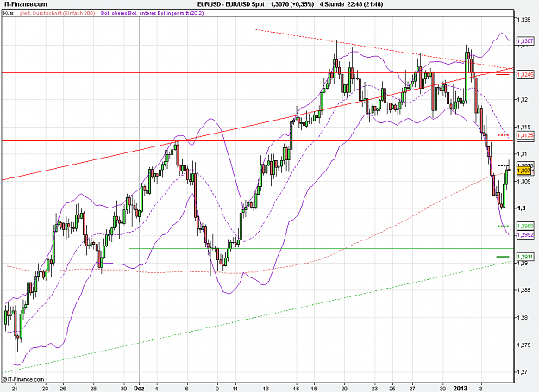Select the Bollinger (20 2) legend entry
Screen dimensions: 539x392
(153, 13)
